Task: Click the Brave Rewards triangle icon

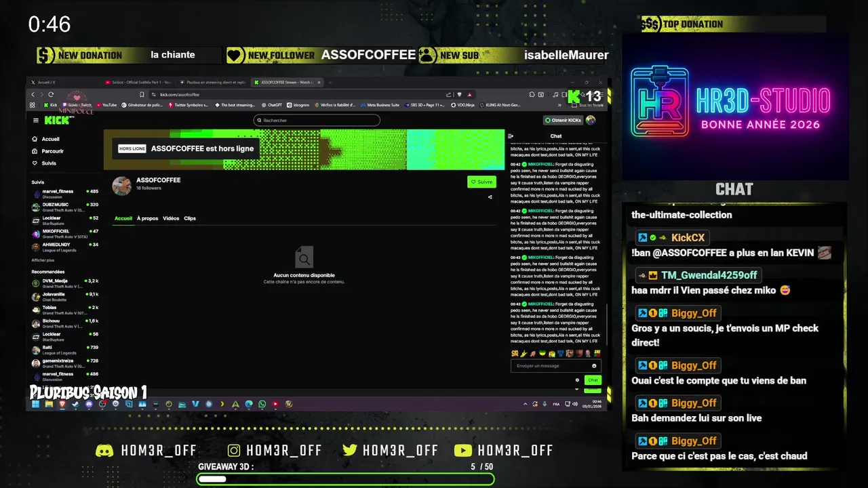Action: 470,94
